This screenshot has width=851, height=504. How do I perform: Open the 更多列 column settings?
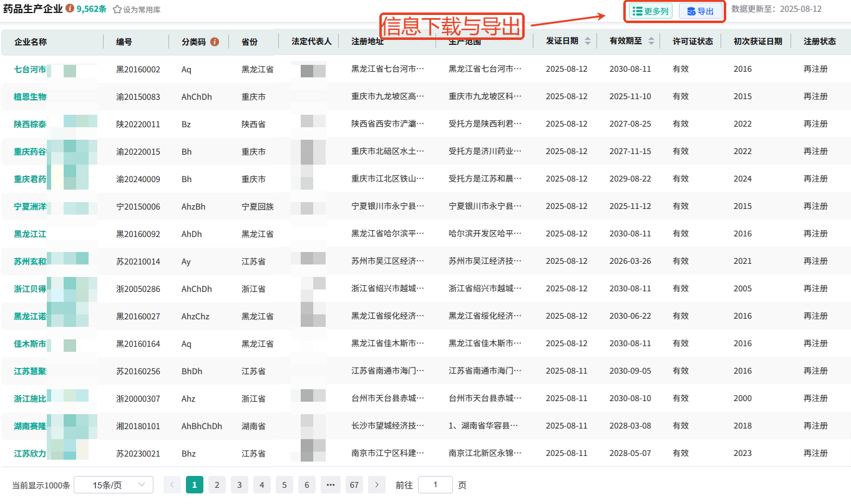tap(650, 11)
